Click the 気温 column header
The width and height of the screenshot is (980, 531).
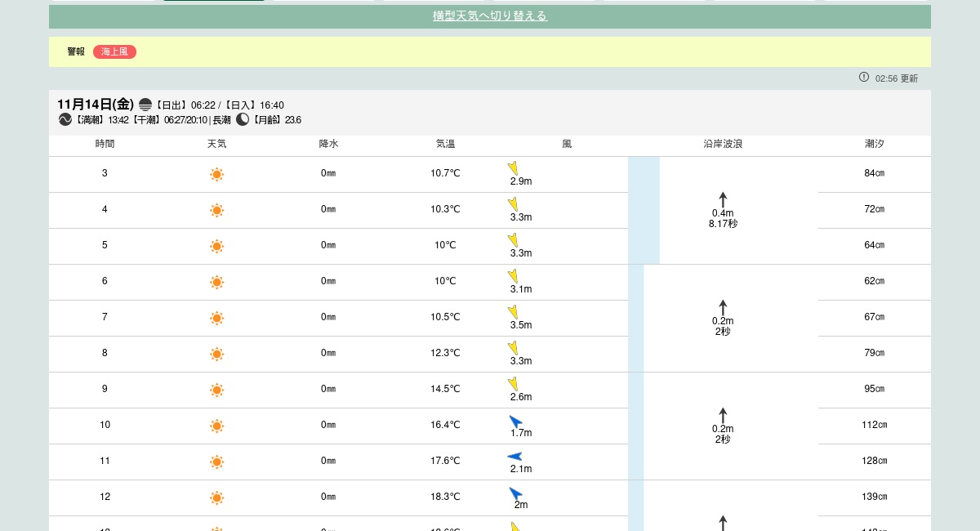(445, 144)
